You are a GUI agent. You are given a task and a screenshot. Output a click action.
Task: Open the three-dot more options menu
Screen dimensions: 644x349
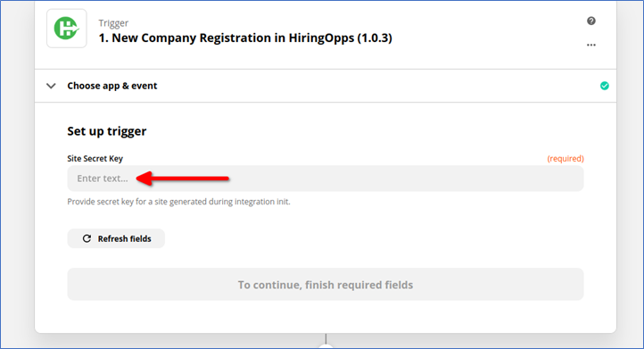pos(591,45)
